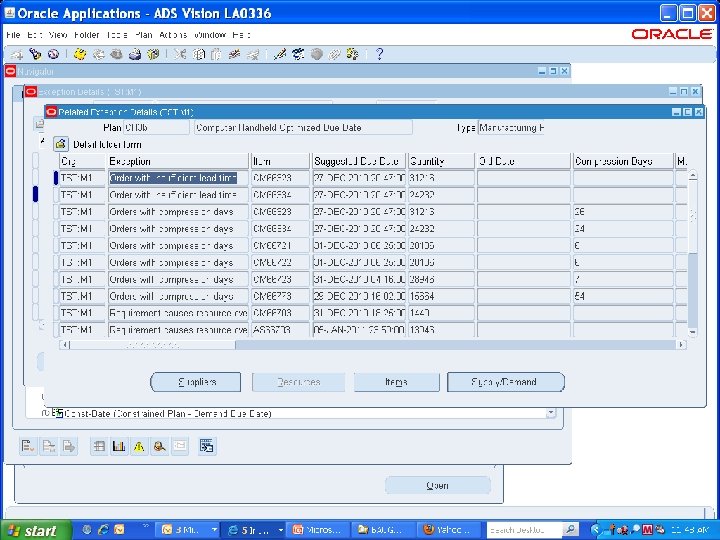Screen dimensions: 720x540
Task: Click the Internet Explorer quick launch icon
Action: [x=103, y=530]
